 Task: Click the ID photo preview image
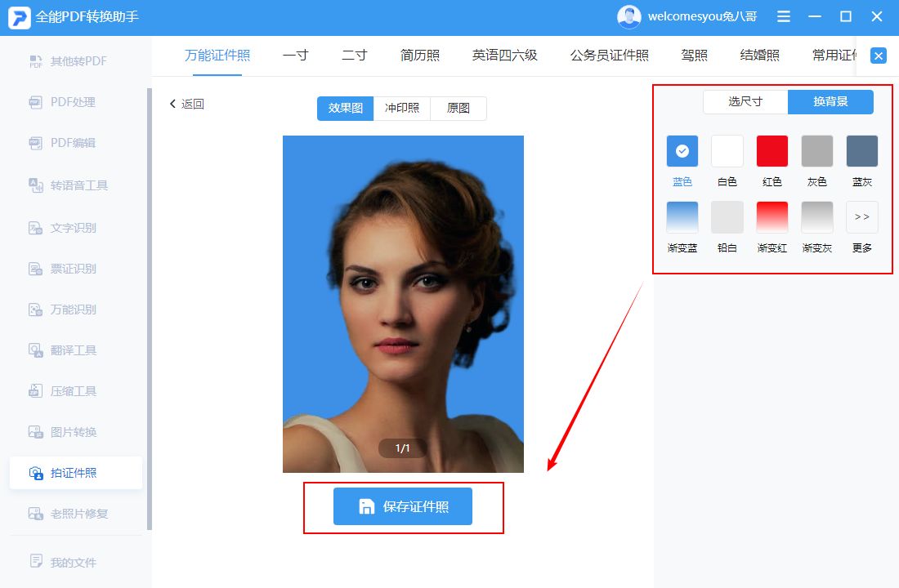pos(403,305)
